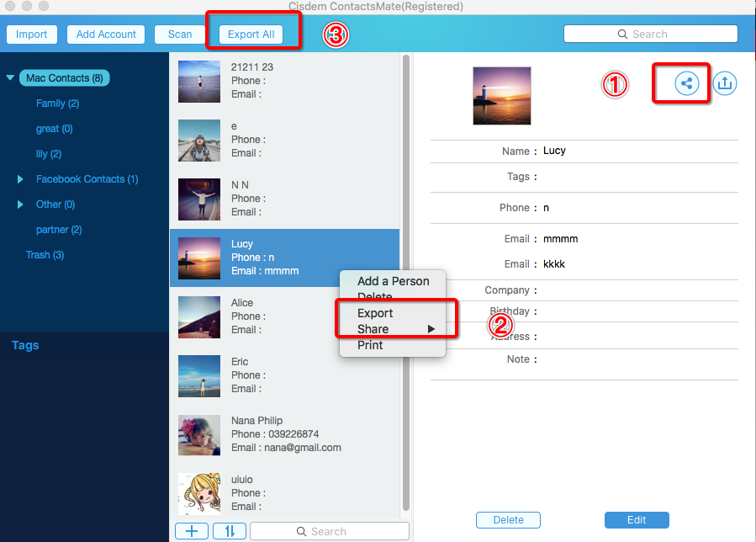Click the Import button
The height and width of the screenshot is (542, 756).
(x=31, y=35)
